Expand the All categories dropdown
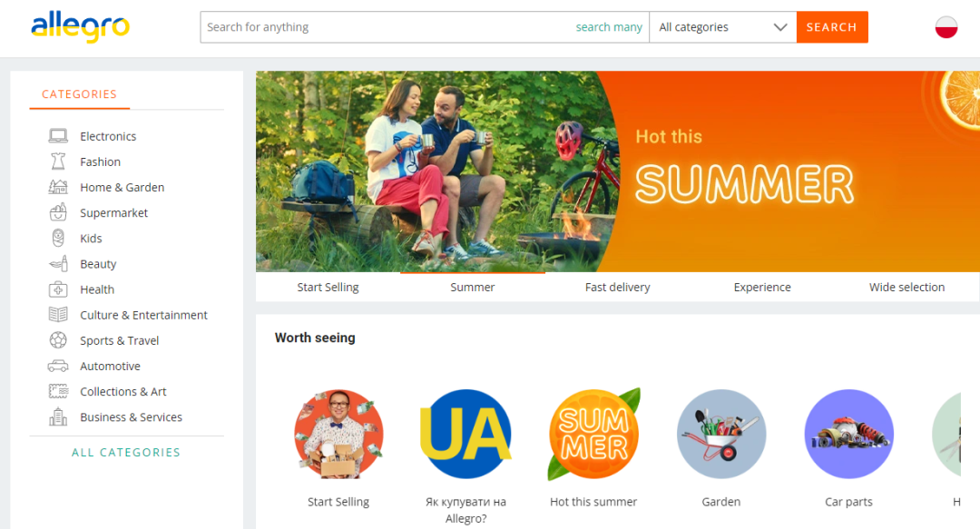This screenshot has width=980, height=529. click(x=722, y=27)
